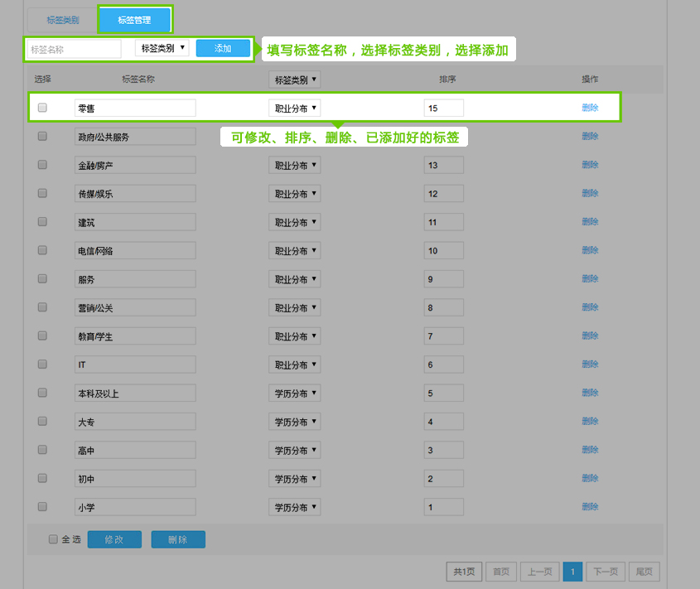Click 删除 link for 高中 row
700x589 pixels.
590,450
